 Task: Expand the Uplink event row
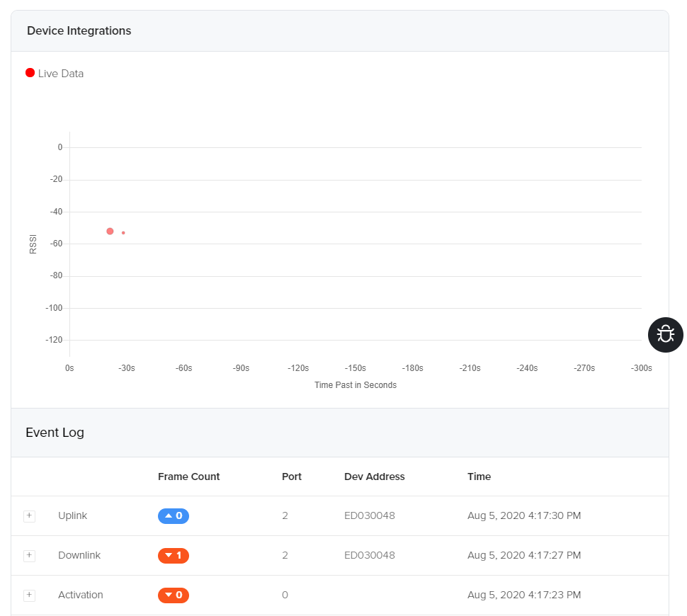click(x=29, y=516)
